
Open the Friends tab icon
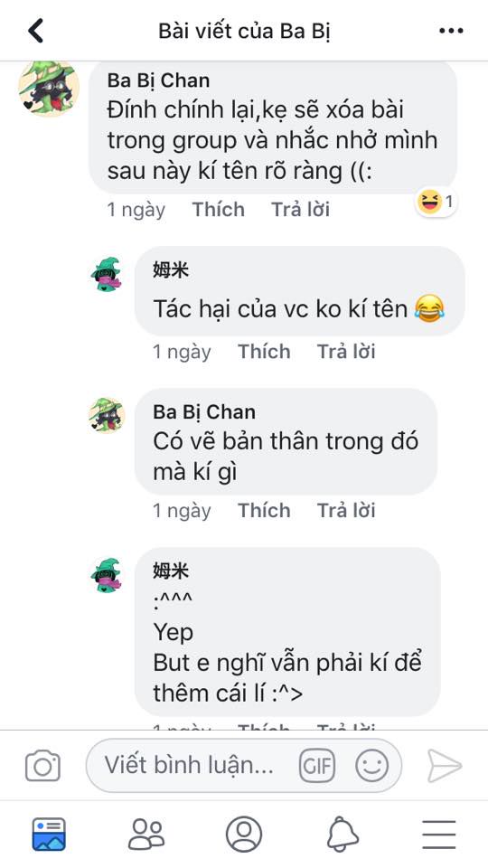click(146, 835)
